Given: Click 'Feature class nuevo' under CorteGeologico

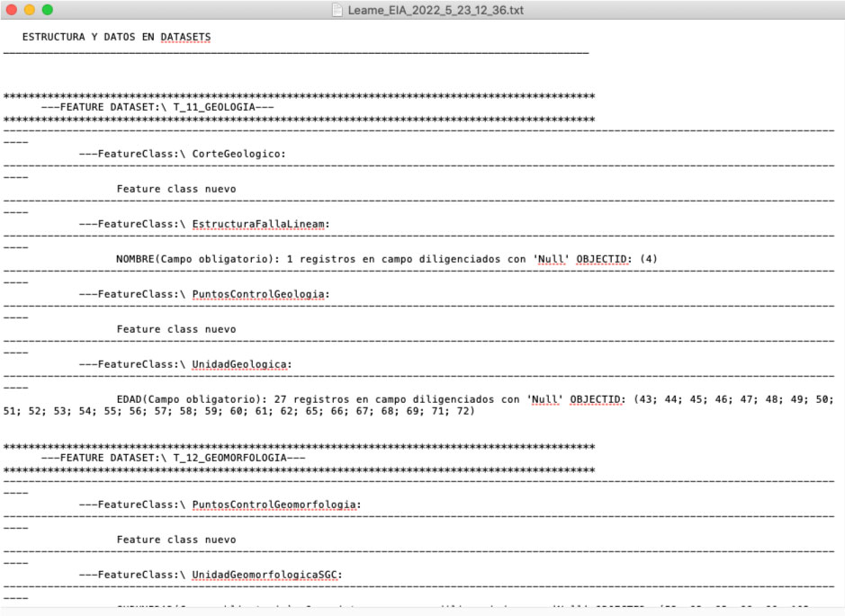Looking at the screenshot, I should click(175, 189).
